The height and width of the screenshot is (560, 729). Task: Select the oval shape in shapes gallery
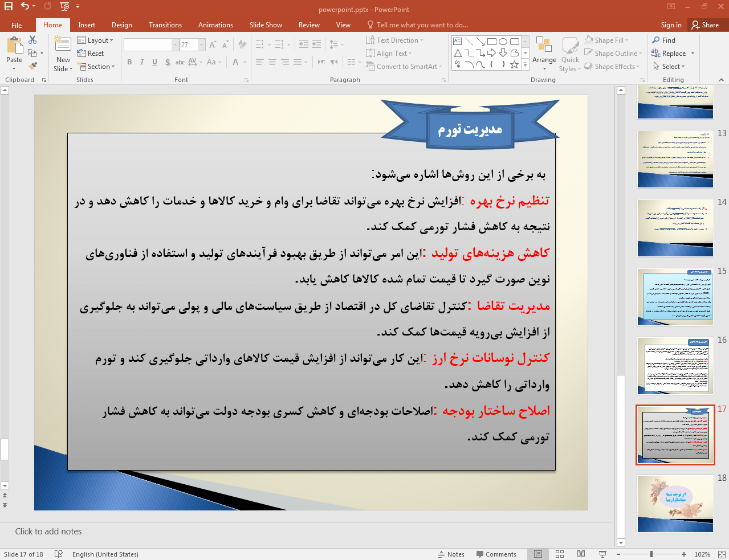(503, 42)
